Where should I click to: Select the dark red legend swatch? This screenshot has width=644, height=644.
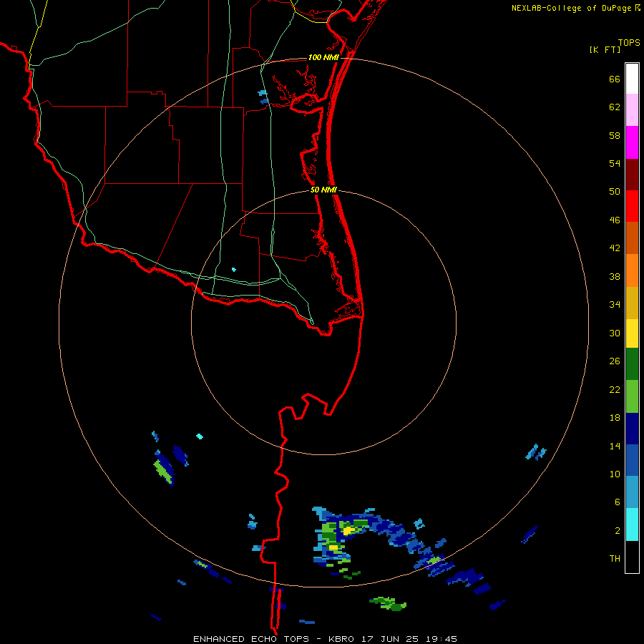tap(632, 175)
